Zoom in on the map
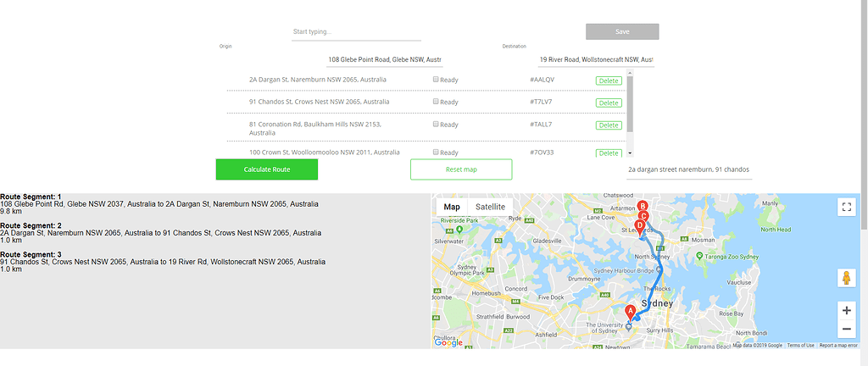 point(846,311)
